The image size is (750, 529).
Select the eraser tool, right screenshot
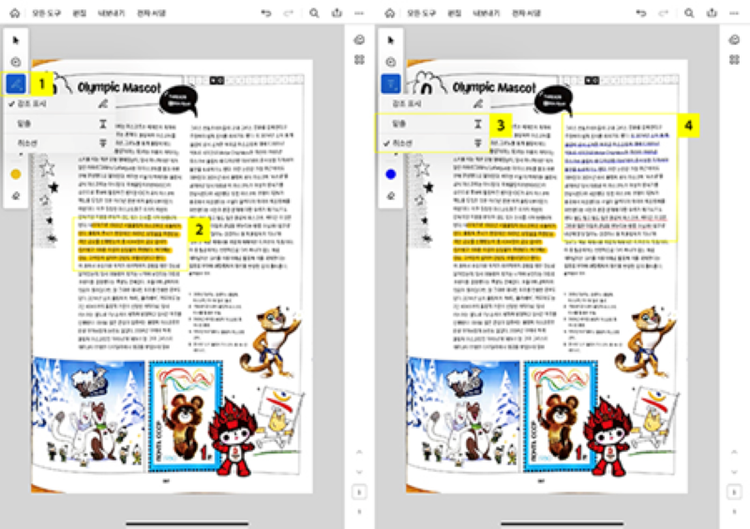point(391,196)
